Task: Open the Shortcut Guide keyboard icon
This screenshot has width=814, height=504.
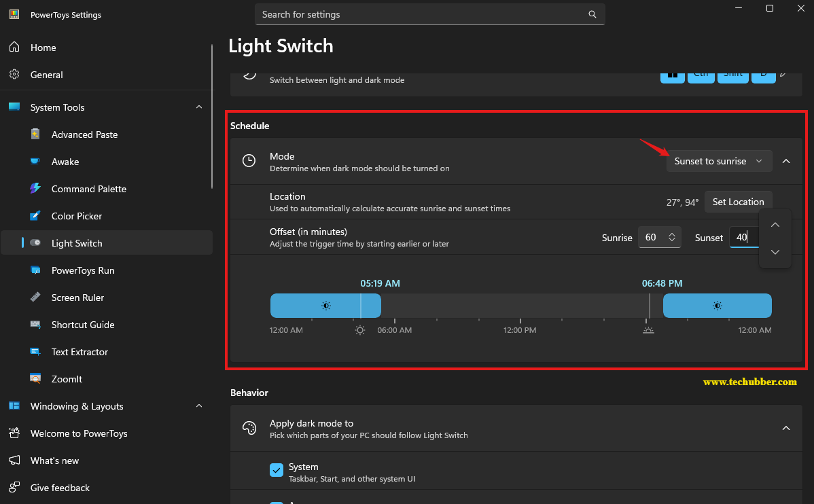Action: pyautogui.click(x=35, y=325)
